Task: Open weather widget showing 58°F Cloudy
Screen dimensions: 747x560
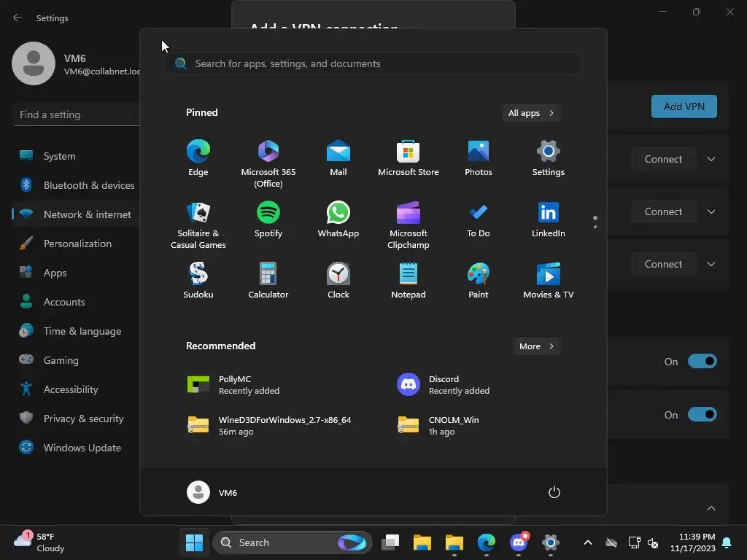Action: (39, 542)
